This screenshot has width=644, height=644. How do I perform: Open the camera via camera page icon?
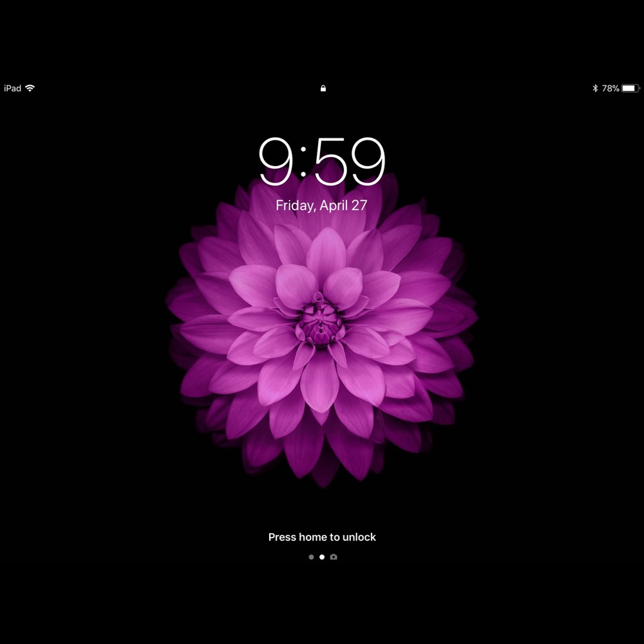tap(333, 557)
